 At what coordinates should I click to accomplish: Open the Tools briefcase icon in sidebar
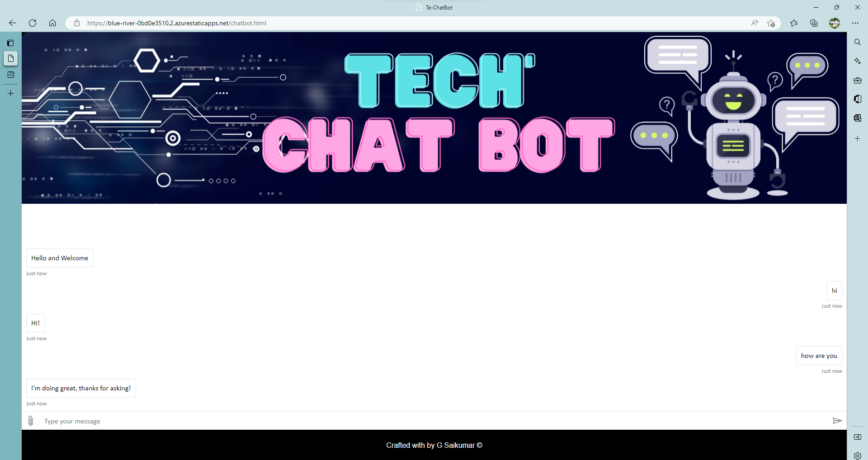pos(858,80)
